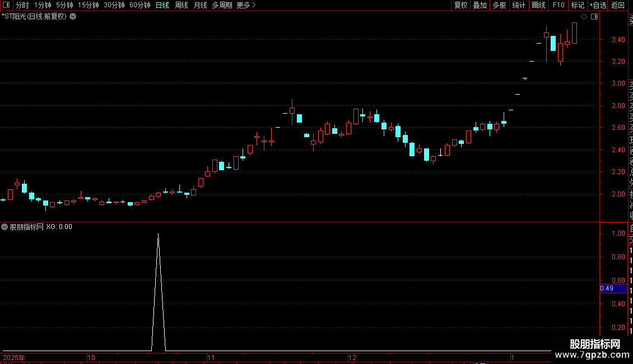Click the 股朋指标网 XG: 0.00 indicator label

[41, 227]
